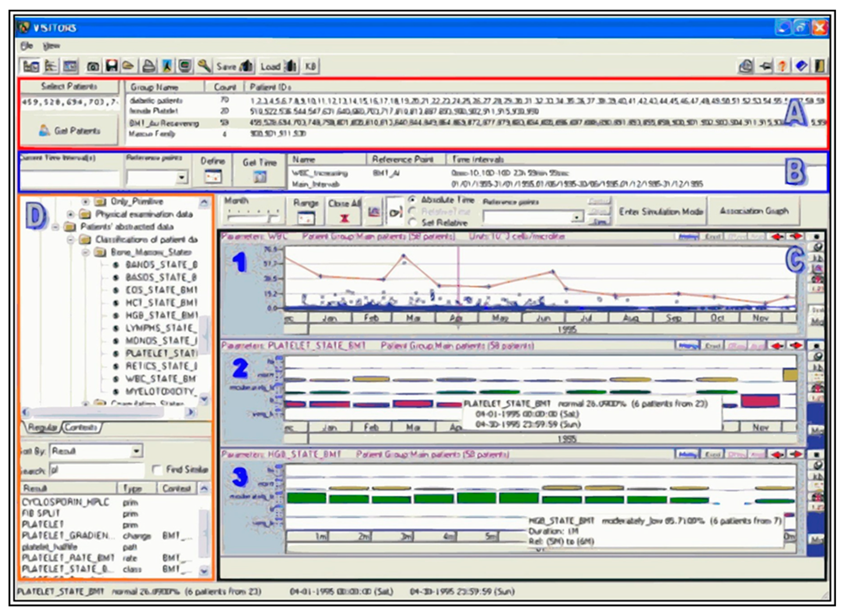Image resolution: width=844 pixels, height=616 pixels.
Task: Click the camera snapshot toolbar icon
Action: [92, 66]
